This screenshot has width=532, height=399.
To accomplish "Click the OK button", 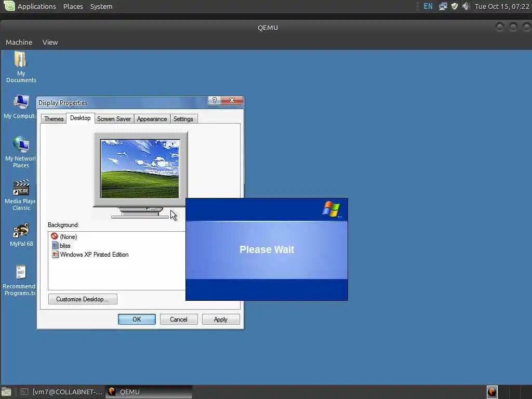I will (x=137, y=320).
